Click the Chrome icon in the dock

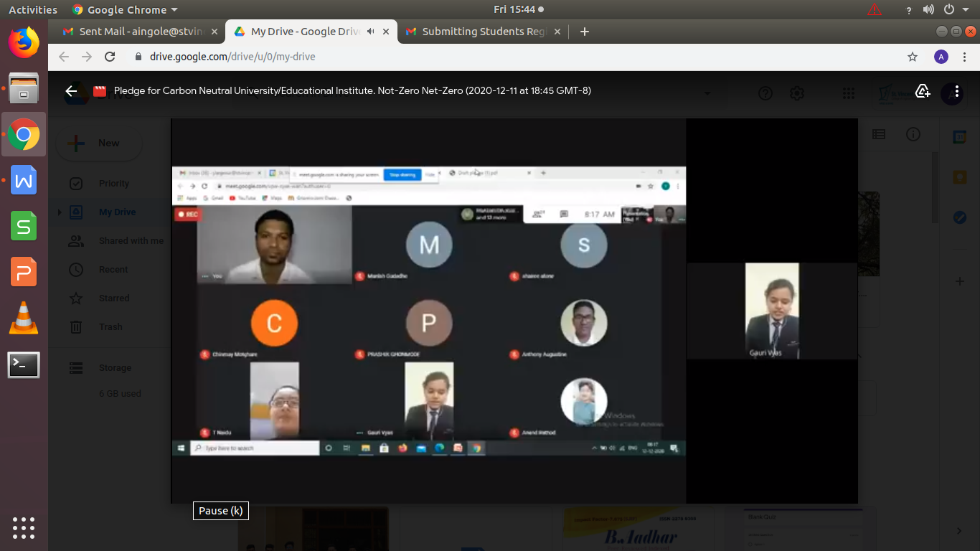coord(24,134)
